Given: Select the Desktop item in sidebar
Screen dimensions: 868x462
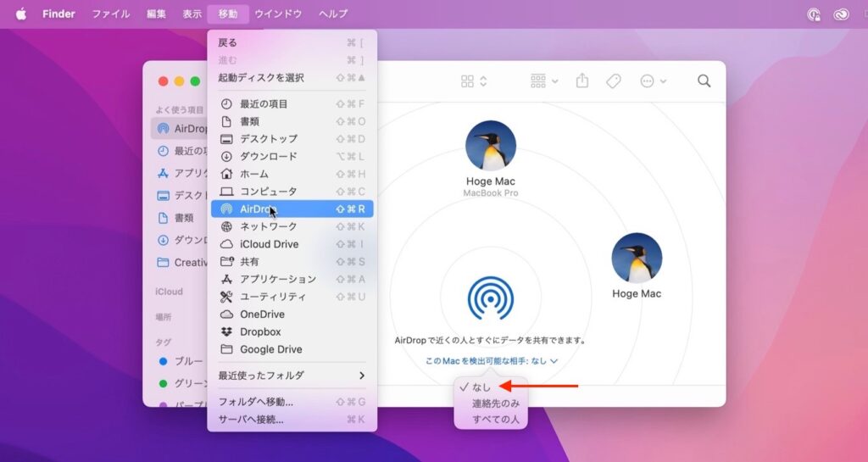Looking at the screenshot, I should tap(180, 195).
